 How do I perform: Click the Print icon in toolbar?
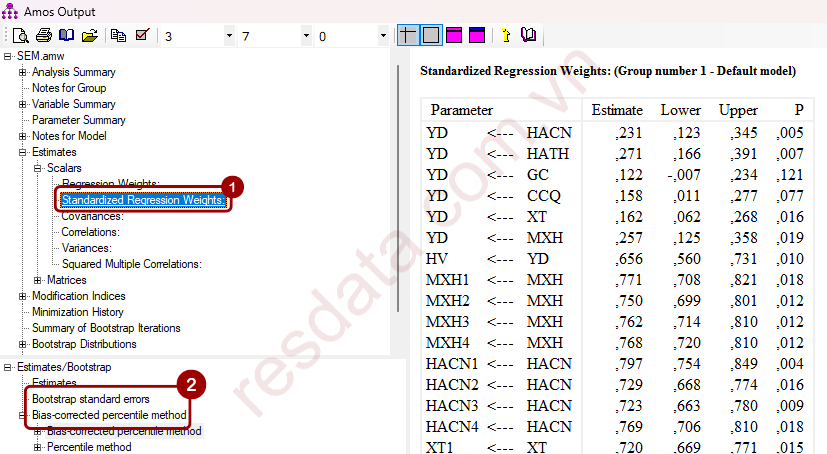click(x=43, y=36)
